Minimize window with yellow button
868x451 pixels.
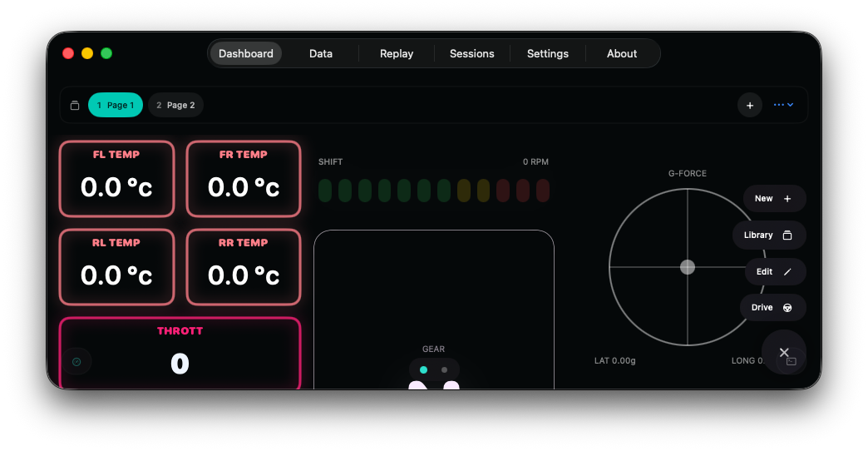(87, 53)
